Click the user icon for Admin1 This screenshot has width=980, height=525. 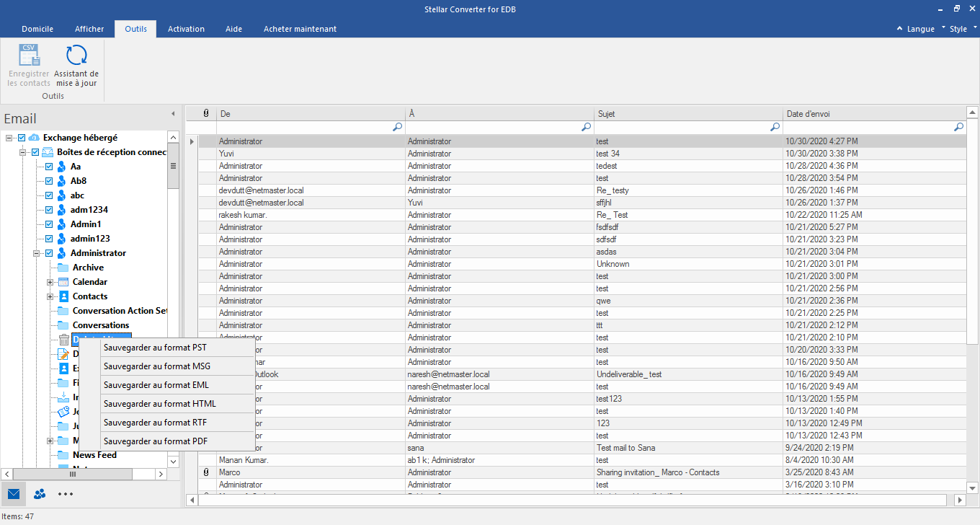coord(62,224)
